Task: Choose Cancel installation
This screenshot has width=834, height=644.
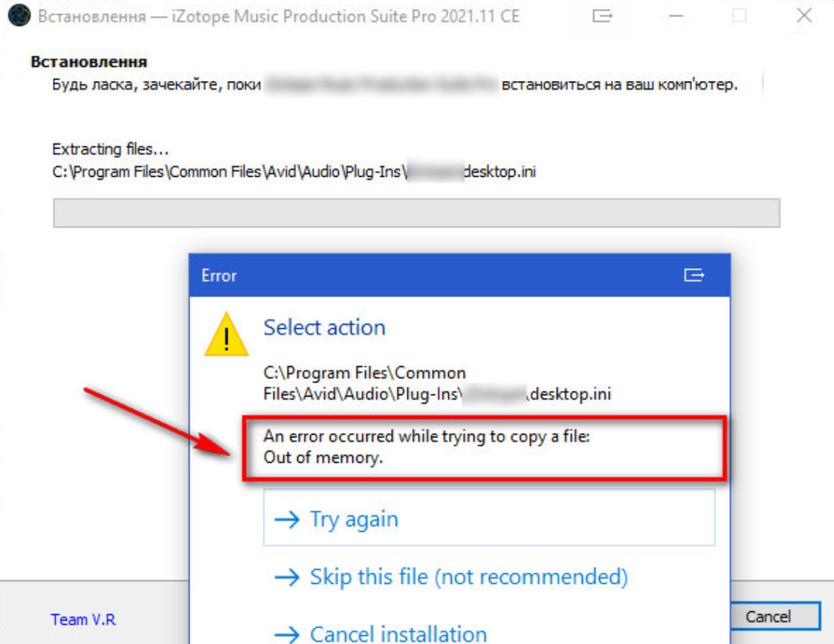Action: [381, 634]
